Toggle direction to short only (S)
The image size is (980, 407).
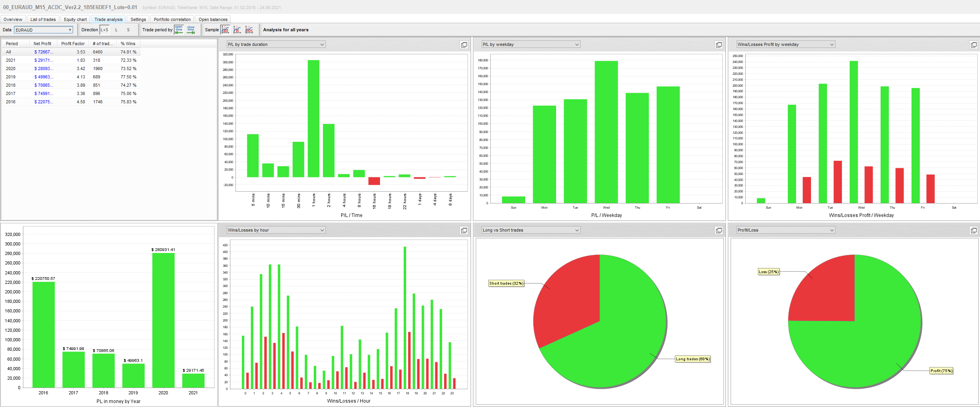pyautogui.click(x=128, y=30)
